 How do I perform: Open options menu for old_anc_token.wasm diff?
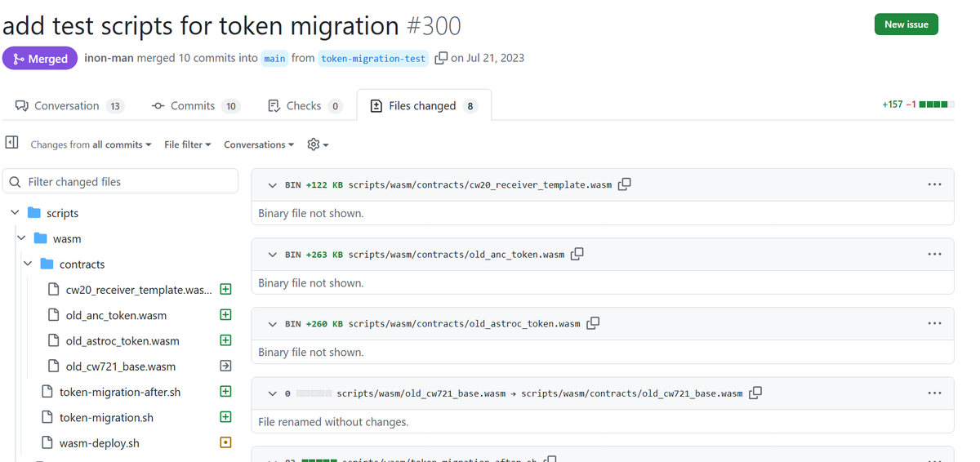tap(934, 254)
